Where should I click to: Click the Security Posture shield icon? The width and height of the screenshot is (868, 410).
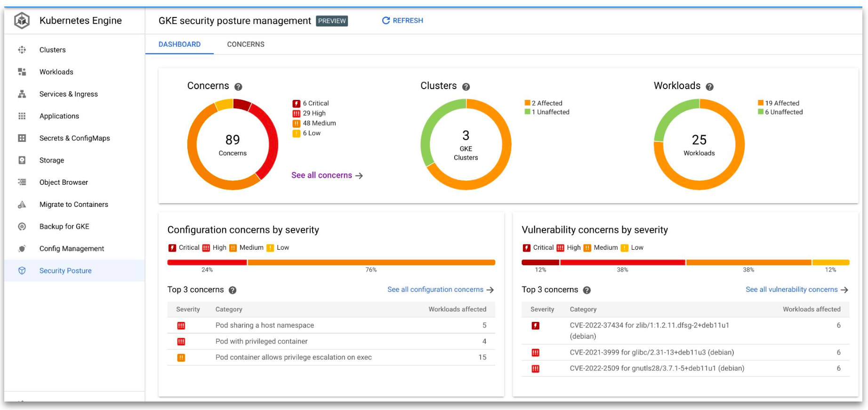click(22, 271)
